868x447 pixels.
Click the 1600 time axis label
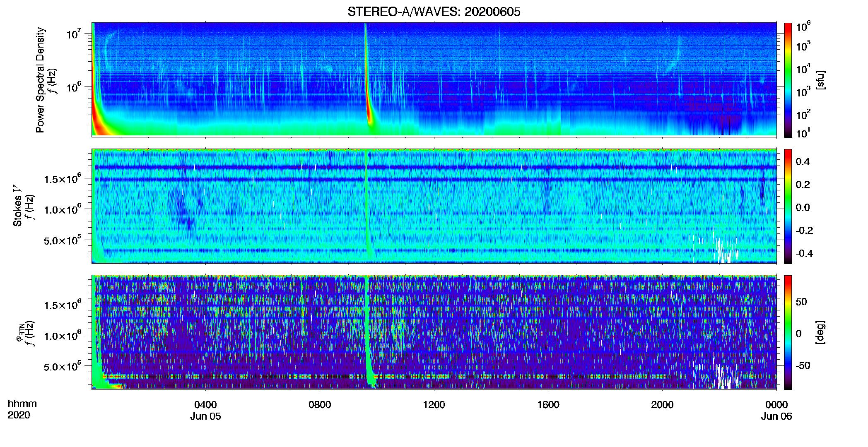pyautogui.click(x=548, y=405)
